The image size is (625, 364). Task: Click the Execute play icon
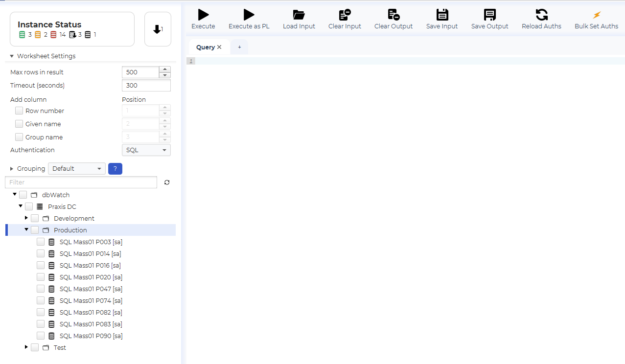click(x=203, y=15)
